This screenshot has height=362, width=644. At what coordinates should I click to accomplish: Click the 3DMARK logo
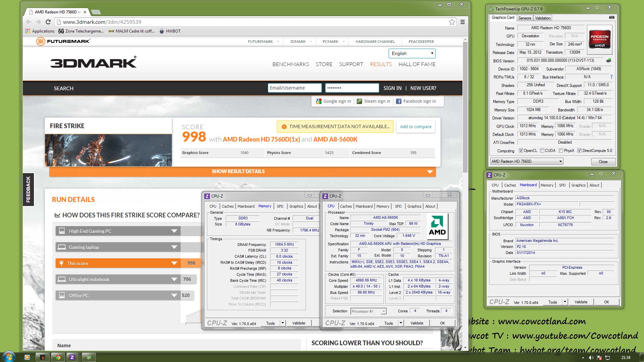[x=93, y=62]
